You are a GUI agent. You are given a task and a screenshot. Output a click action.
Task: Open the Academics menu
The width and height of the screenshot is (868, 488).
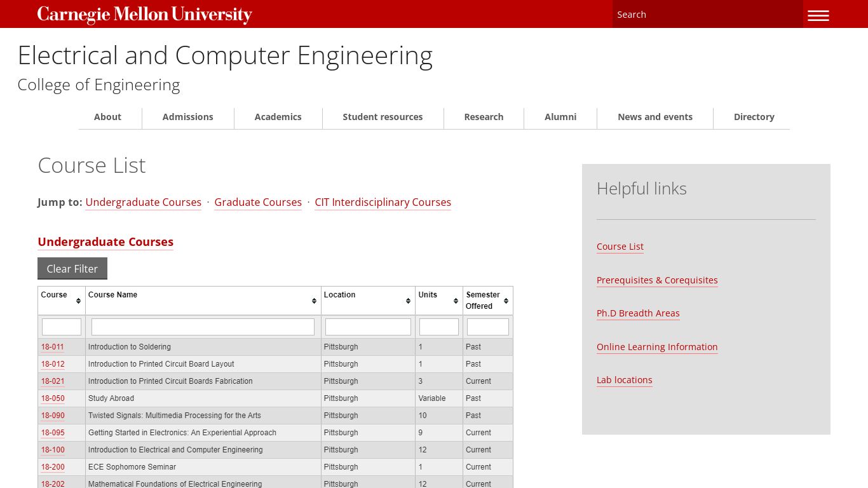point(278,117)
